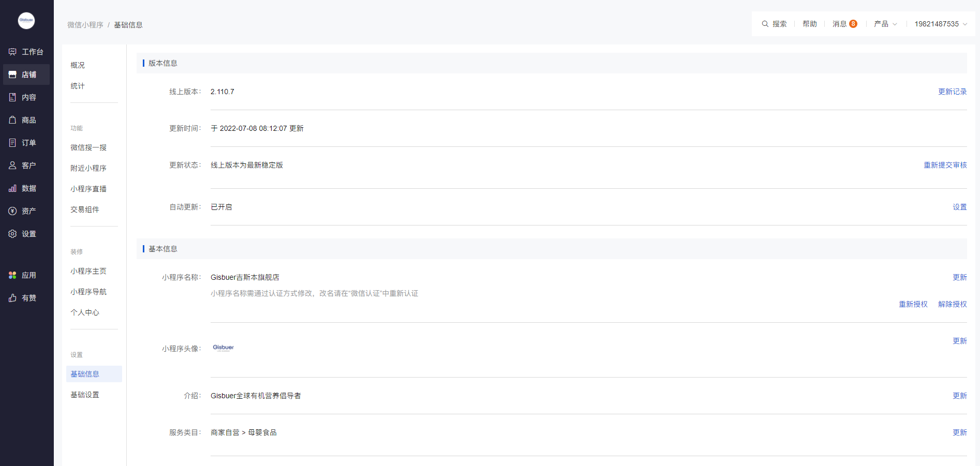This screenshot has height=466, width=980.
Task: Select 小程序导航 menu item
Action: [x=88, y=292]
